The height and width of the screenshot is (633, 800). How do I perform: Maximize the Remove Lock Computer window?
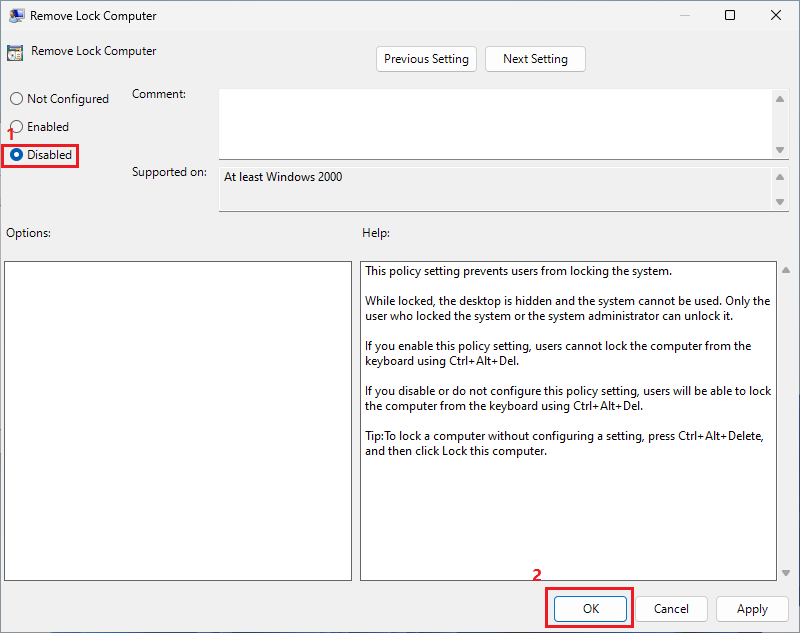730,15
